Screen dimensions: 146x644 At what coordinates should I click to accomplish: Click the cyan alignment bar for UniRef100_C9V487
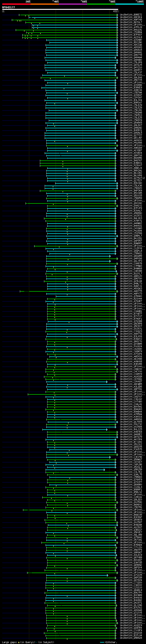click(x=77, y=382)
